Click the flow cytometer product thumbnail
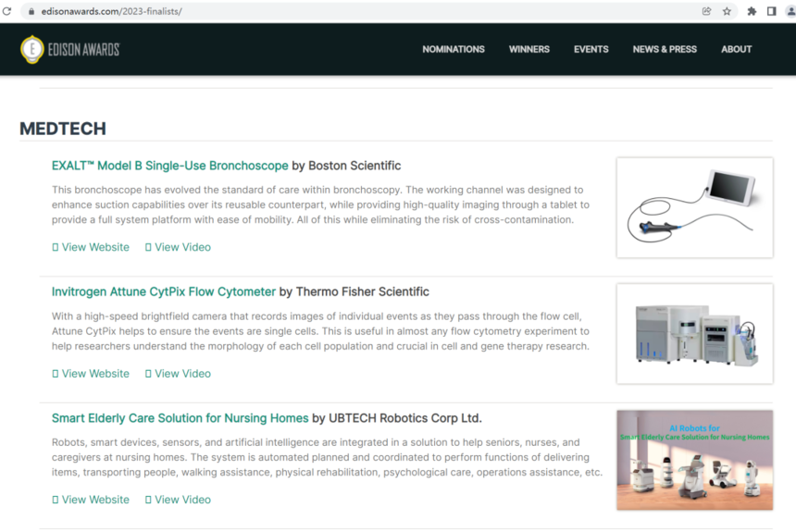The width and height of the screenshot is (796, 532). [695, 334]
